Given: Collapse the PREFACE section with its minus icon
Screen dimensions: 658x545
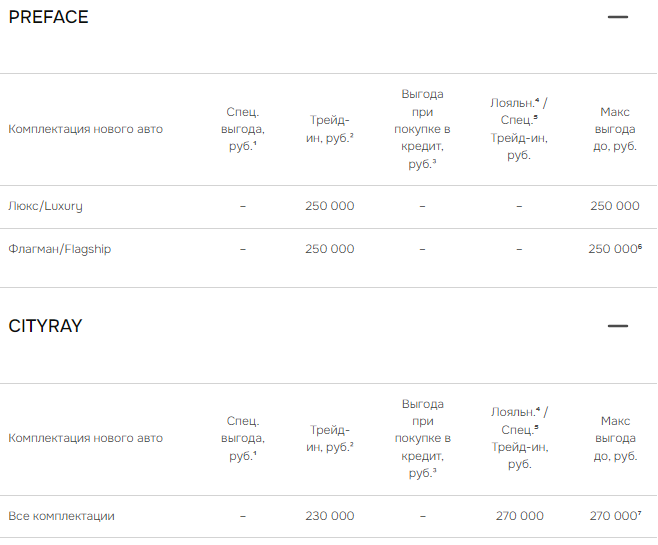Looking at the screenshot, I should pyautogui.click(x=617, y=17).
